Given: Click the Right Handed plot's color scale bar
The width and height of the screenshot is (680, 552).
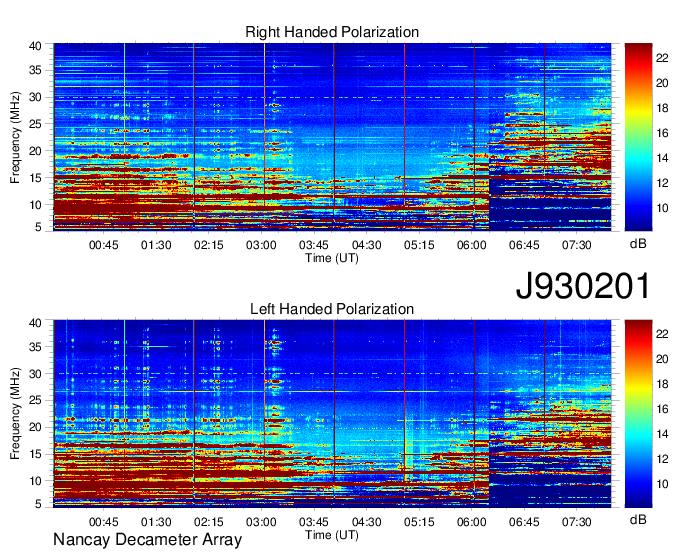Looking at the screenshot, I should (x=638, y=137).
